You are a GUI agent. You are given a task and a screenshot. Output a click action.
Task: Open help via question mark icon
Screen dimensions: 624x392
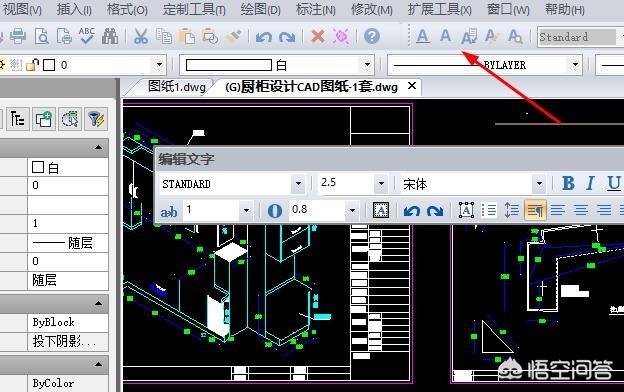pos(372,37)
